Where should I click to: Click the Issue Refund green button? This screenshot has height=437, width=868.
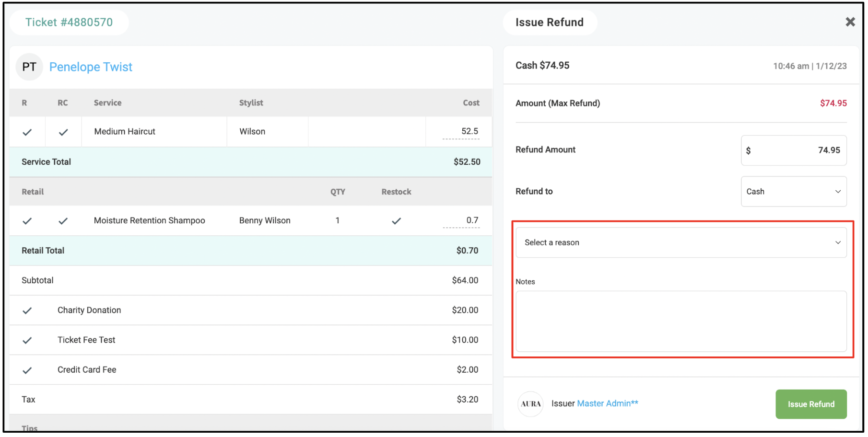(x=811, y=404)
